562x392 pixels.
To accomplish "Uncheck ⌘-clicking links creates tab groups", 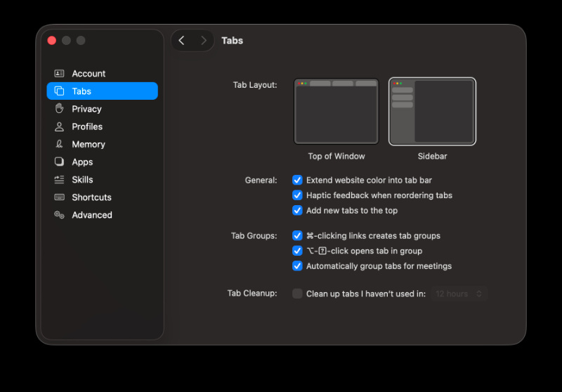I will (297, 235).
